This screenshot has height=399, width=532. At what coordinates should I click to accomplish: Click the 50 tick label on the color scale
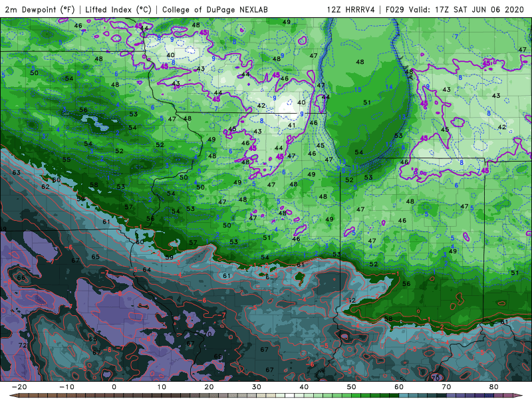[x=352, y=387]
